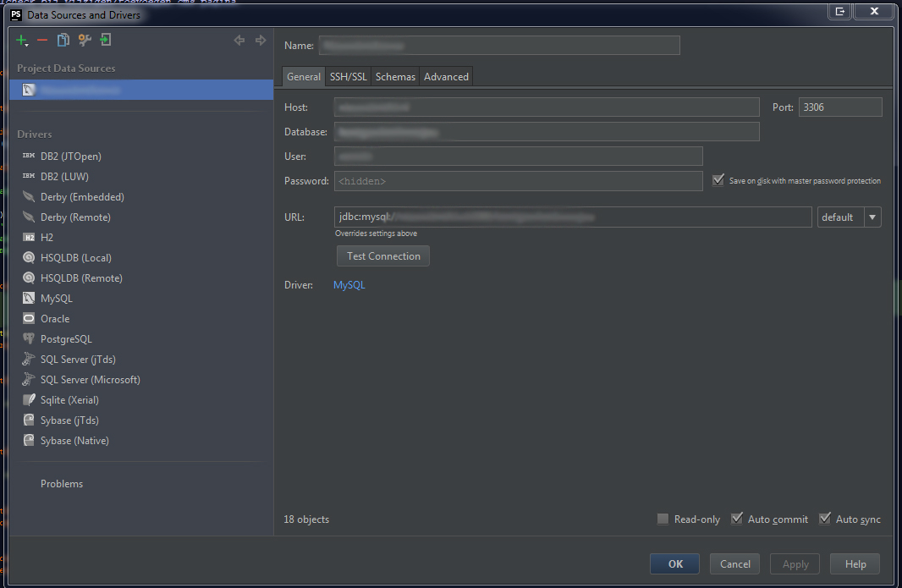Viewport: 902px width, 588px height.
Task: Duplicate the selected data source
Action: (63, 40)
